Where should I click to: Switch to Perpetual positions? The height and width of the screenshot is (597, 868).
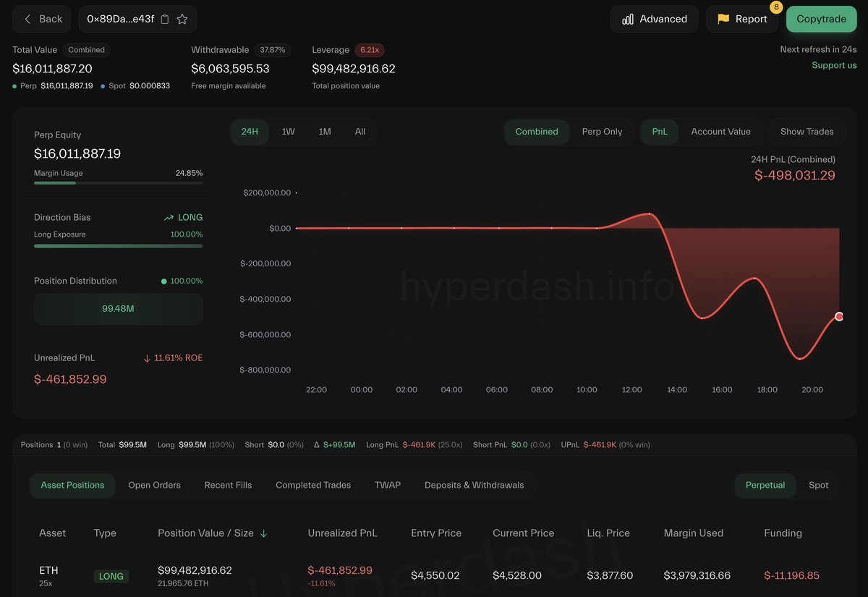pos(765,486)
